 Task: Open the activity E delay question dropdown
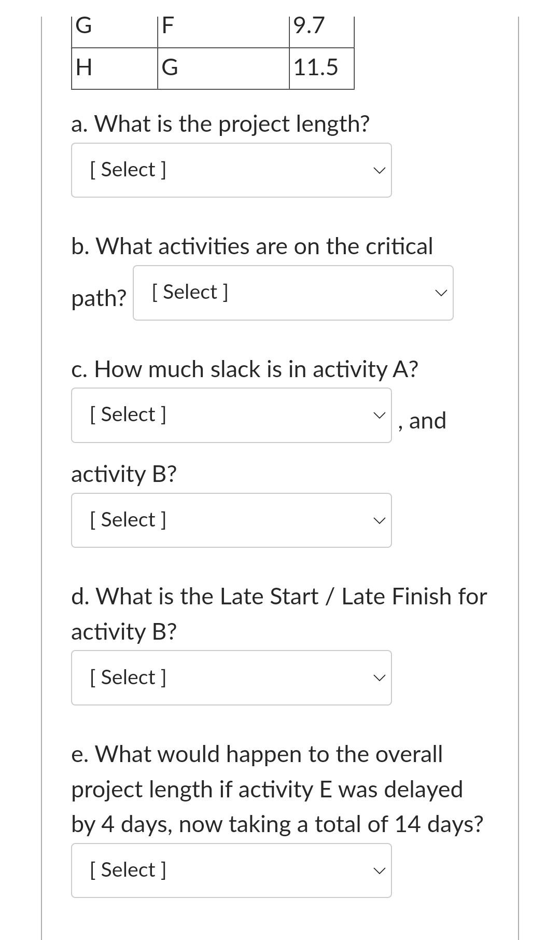pos(231,870)
